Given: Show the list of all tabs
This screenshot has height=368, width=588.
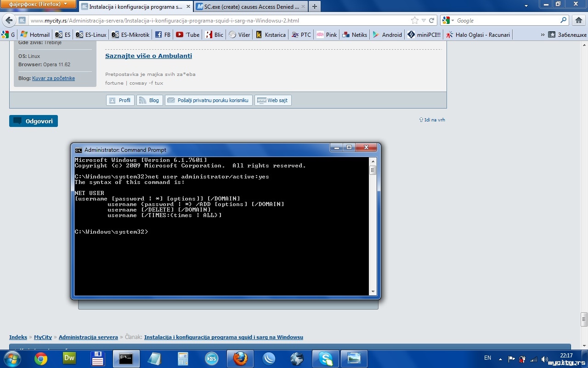Looking at the screenshot, I should pos(526,6).
